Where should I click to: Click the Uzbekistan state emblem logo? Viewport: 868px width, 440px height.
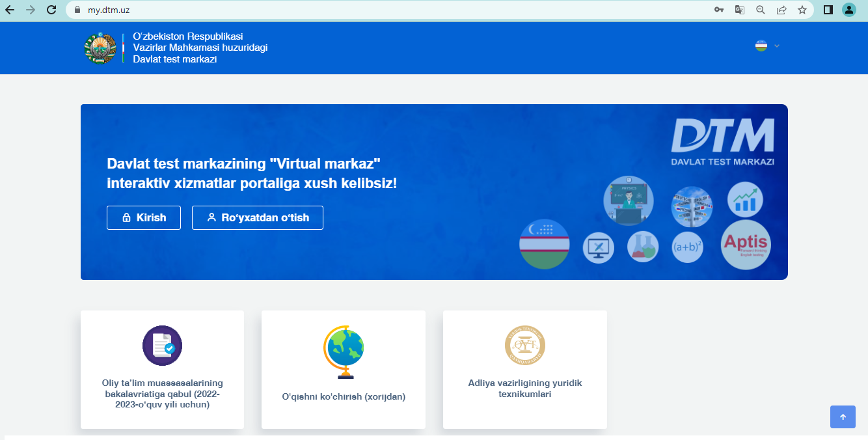[x=100, y=48]
